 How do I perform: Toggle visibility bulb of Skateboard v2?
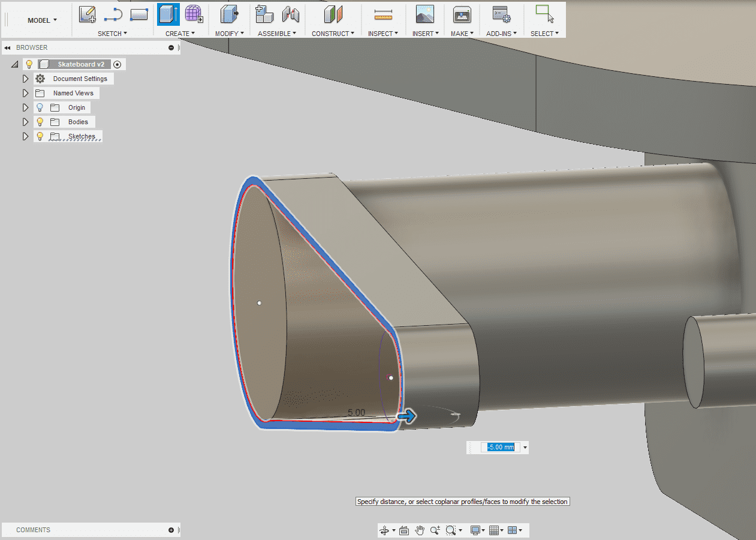29,64
